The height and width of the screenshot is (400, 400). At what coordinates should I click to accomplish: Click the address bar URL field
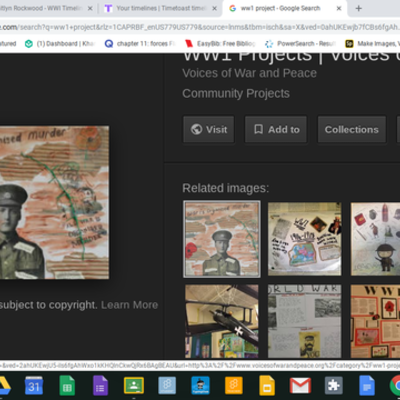coord(200,27)
